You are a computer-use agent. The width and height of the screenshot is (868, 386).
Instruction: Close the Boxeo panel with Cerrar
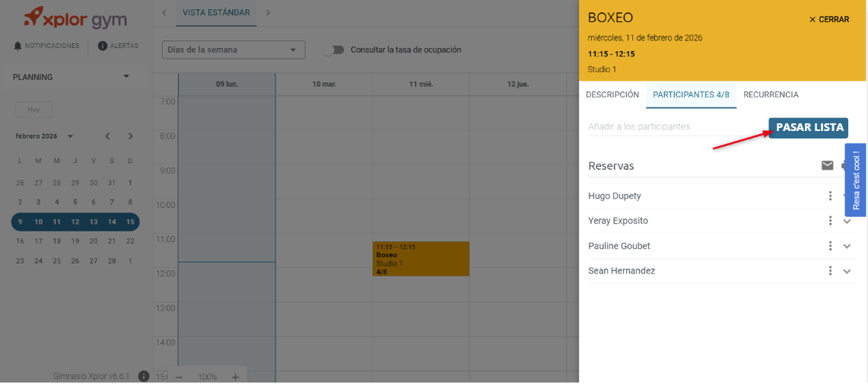click(x=828, y=19)
